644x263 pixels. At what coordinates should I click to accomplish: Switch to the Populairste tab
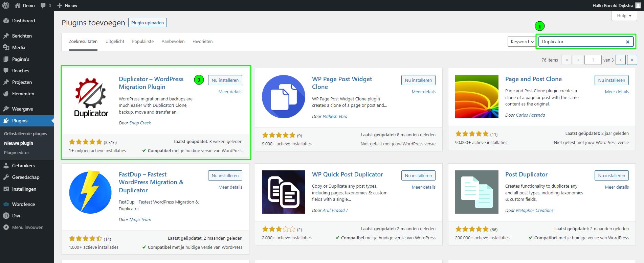[x=143, y=41]
